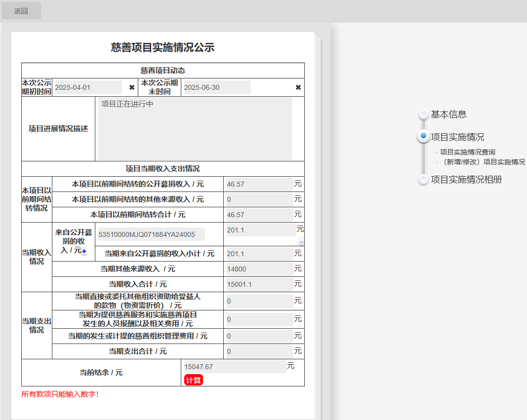The height and width of the screenshot is (420, 527).
Task: Click the 当期收入合计 field showing 15001.1
Action: [x=259, y=284]
